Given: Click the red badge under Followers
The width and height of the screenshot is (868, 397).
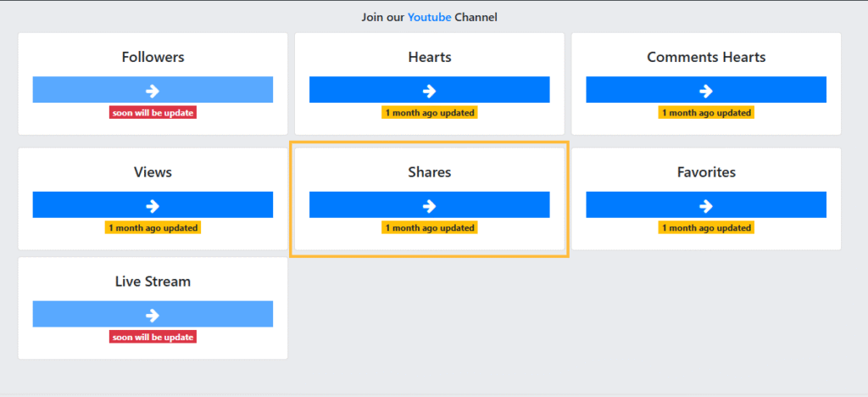Looking at the screenshot, I should click(153, 113).
